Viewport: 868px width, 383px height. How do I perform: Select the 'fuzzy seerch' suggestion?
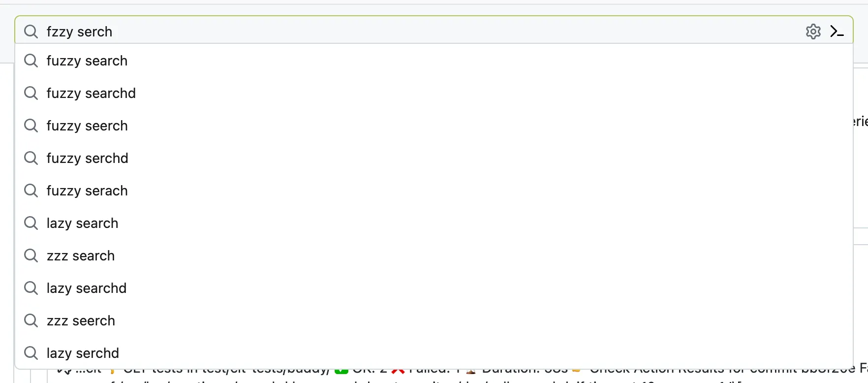(434, 126)
